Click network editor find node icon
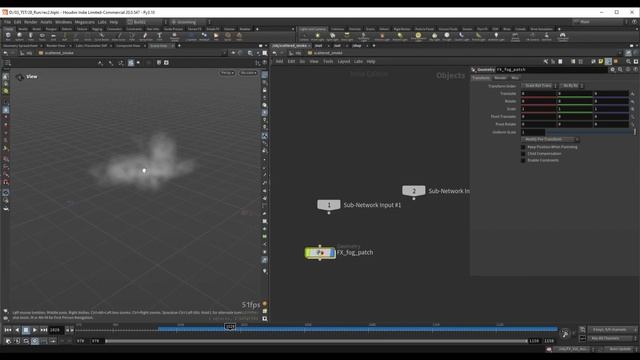640x360 pixels. [628, 62]
